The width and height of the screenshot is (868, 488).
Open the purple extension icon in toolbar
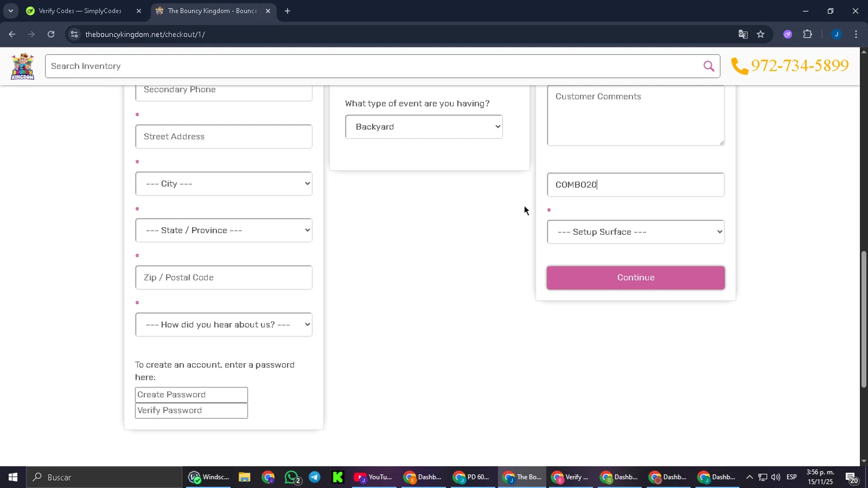point(788,34)
